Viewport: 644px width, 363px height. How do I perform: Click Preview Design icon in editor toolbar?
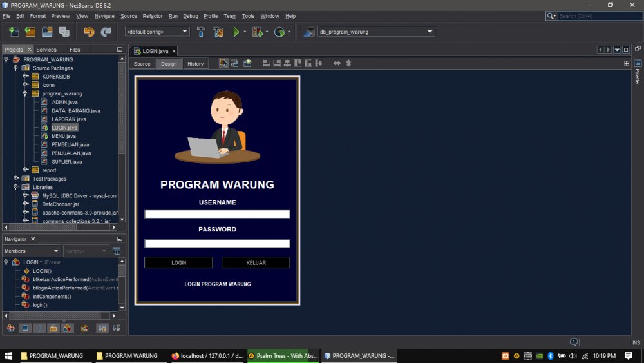click(x=247, y=63)
